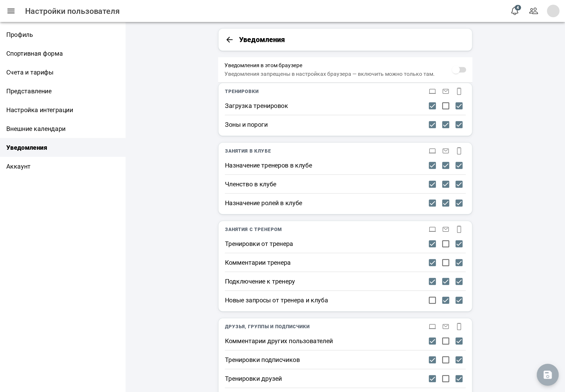565x392 pixels.
Task: Click the laptop column icon in Тренировки section
Action: [x=432, y=91]
